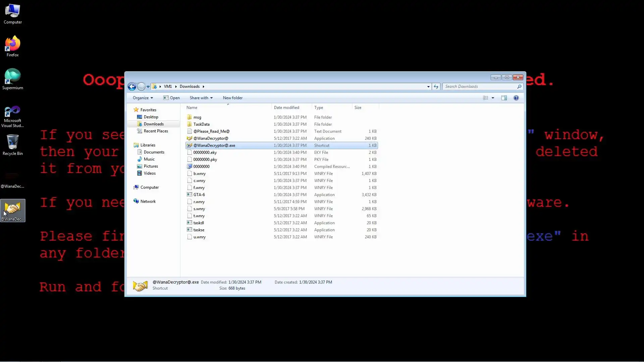Click the refresh button beside address bar
The image size is (644, 362).
coord(436,87)
